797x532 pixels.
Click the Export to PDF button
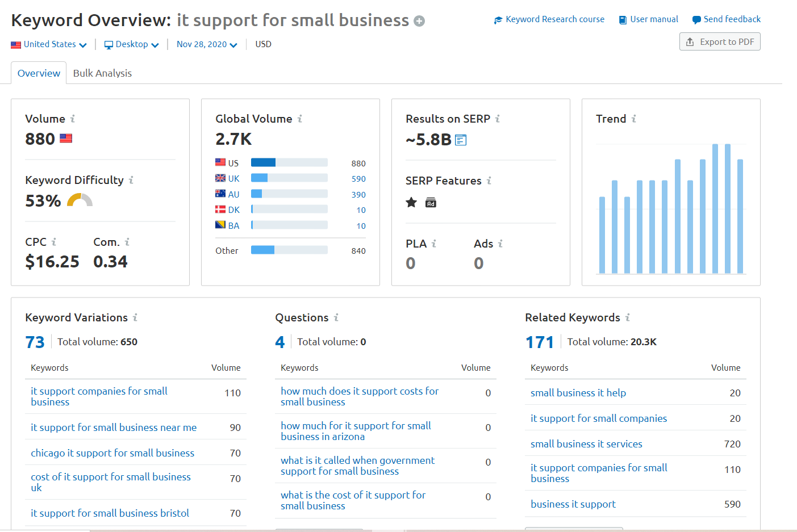point(719,41)
